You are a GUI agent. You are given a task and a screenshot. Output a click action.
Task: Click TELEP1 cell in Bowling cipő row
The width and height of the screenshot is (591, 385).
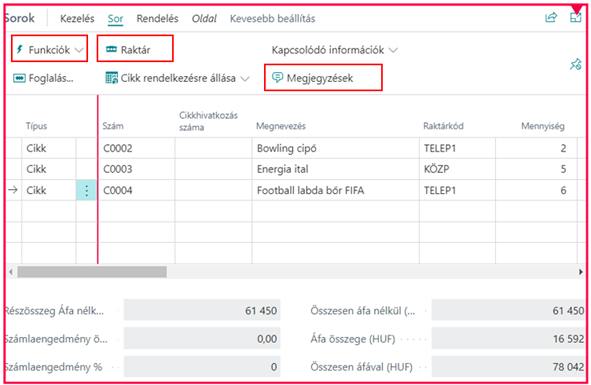(457, 148)
